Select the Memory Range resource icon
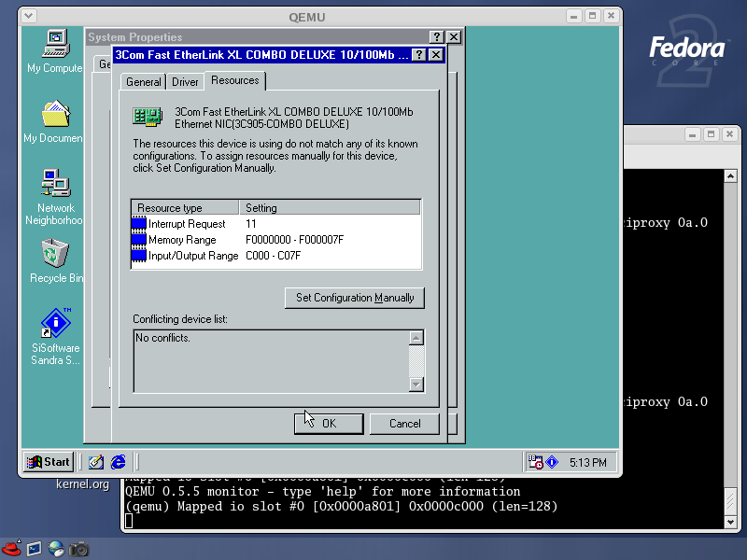The image size is (747, 560). (x=138, y=239)
